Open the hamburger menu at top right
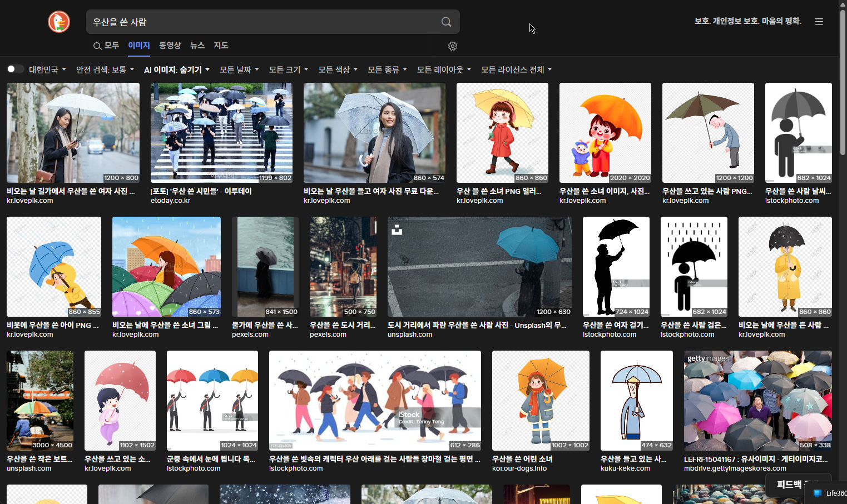Viewport: 847px width, 504px height. coord(819,21)
